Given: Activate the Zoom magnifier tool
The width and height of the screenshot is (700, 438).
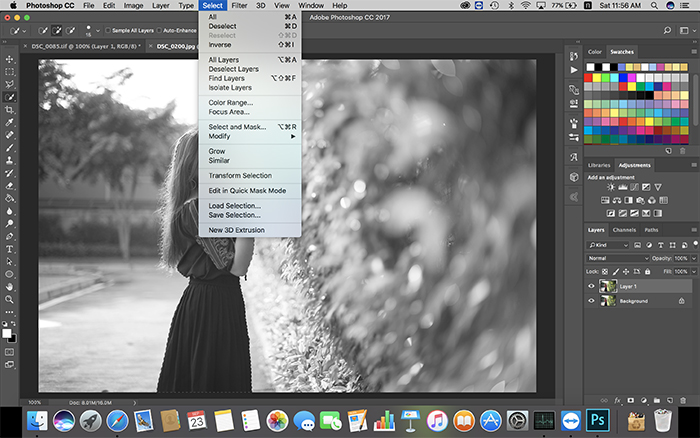Looking at the screenshot, I should pos(10,299).
